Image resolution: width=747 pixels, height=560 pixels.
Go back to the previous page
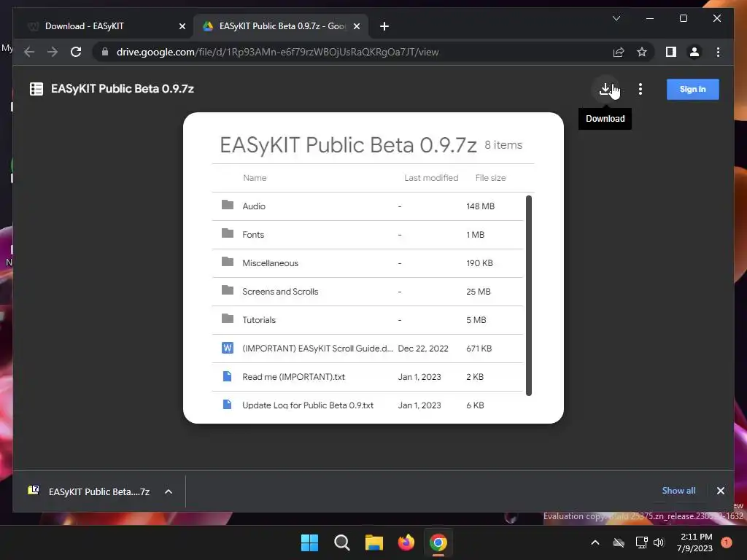[x=29, y=52]
